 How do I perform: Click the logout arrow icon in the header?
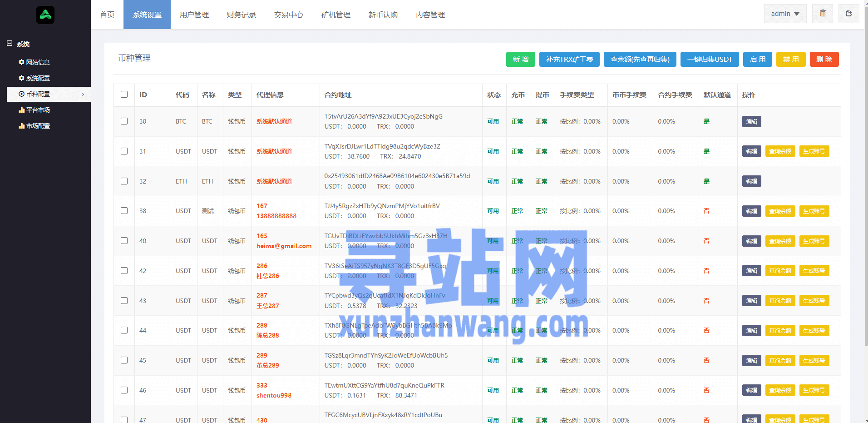pyautogui.click(x=848, y=14)
